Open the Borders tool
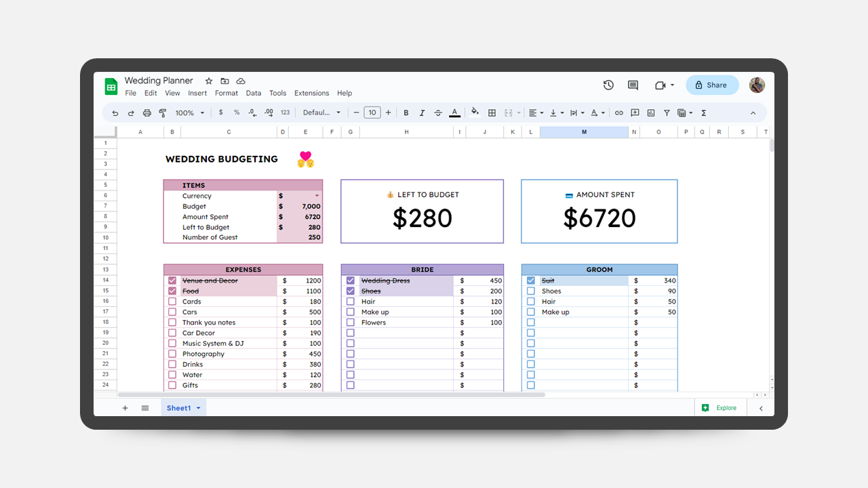The height and width of the screenshot is (488, 868). click(x=492, y=113)
